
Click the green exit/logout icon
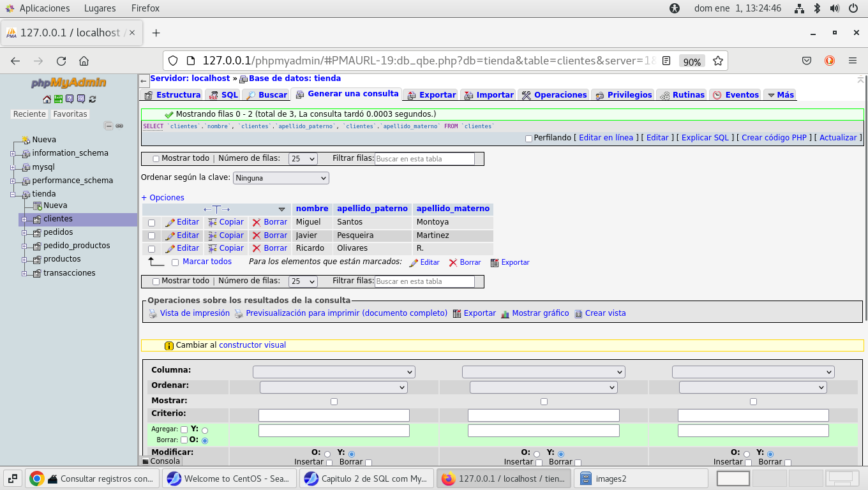[x=58, y=99]
